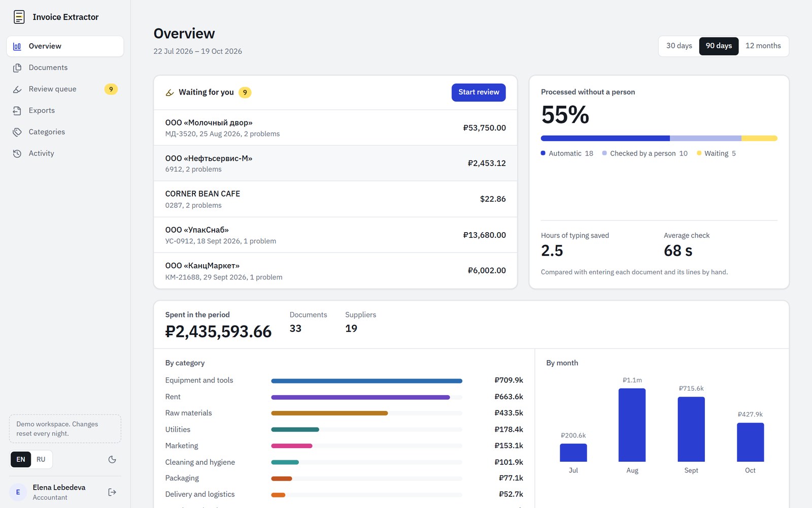Open the Activity page
The image size is (812, 508).
pyautogui.click(x=65, y=153)
